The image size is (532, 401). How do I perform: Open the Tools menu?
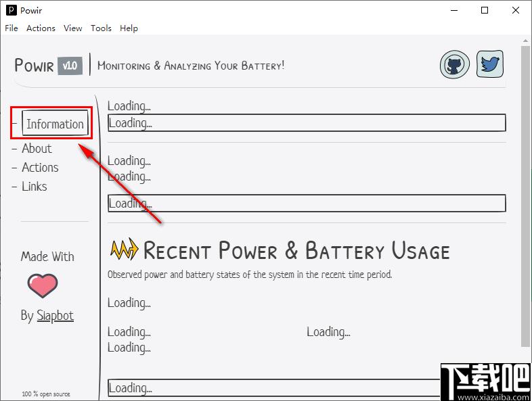coord(101,28)
